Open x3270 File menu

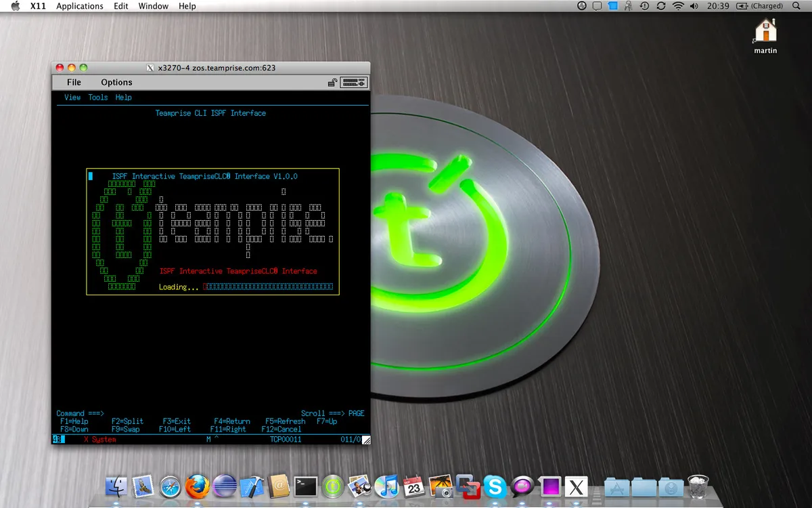point(74,83)
